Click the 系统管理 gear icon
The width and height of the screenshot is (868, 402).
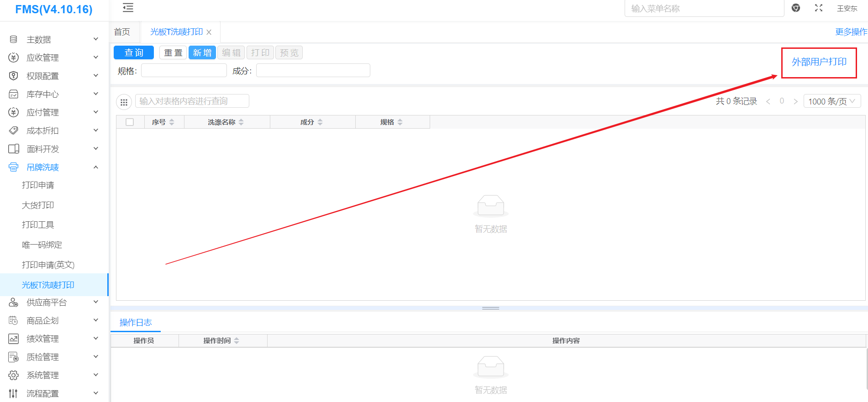point(14,375)
